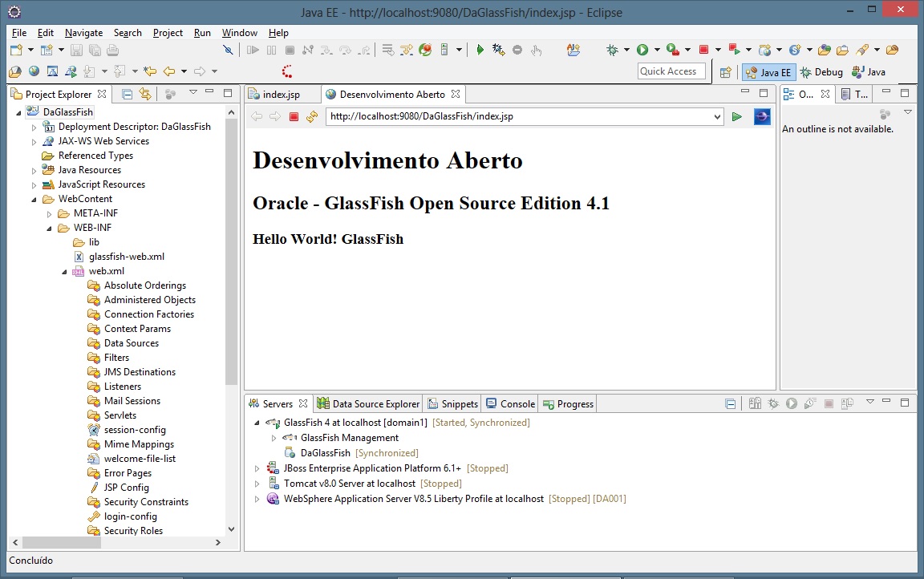Click the Debug bug toolbar icon
The height and width of the screenshot is (579, 924).
tap(614, 50)
